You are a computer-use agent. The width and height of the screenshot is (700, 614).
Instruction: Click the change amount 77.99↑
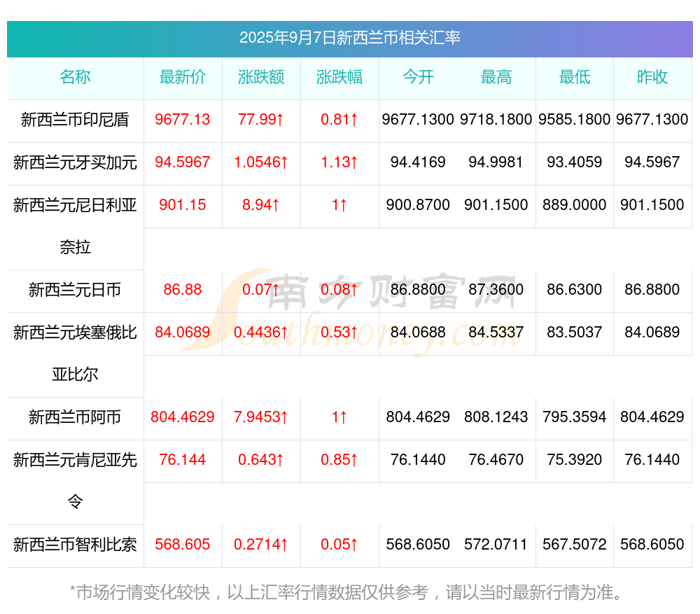tap(261, 120)
